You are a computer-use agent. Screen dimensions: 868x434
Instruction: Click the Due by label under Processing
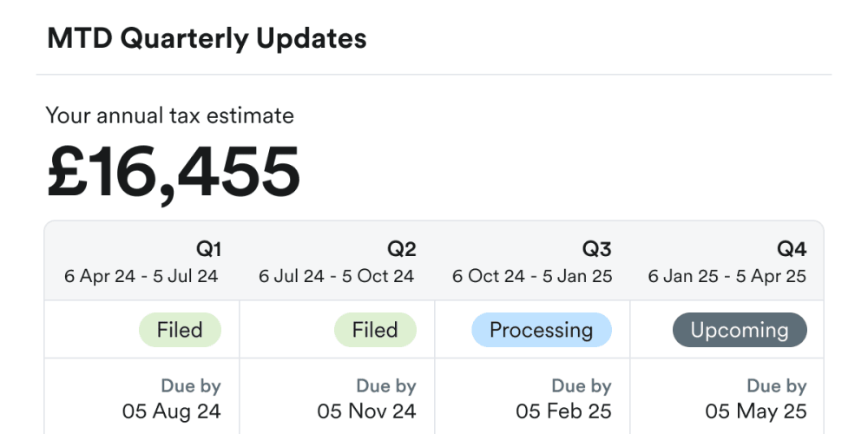582,385
